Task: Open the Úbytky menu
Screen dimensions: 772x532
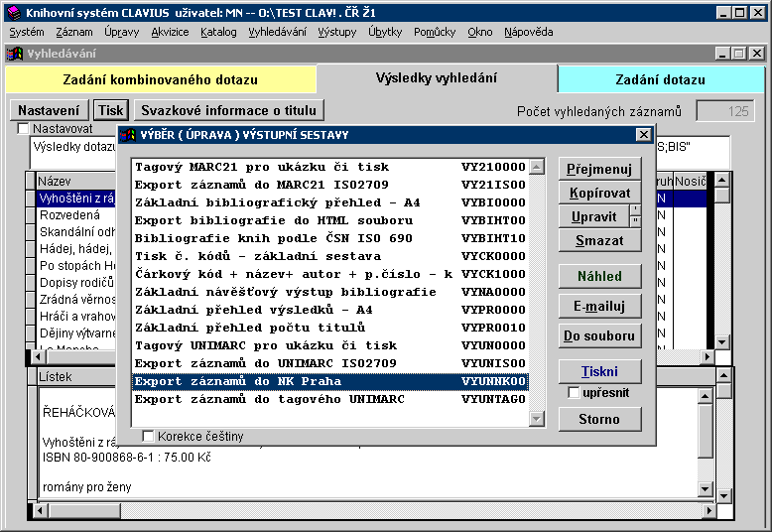Action: pyautogui.click(x=385, y=32)
